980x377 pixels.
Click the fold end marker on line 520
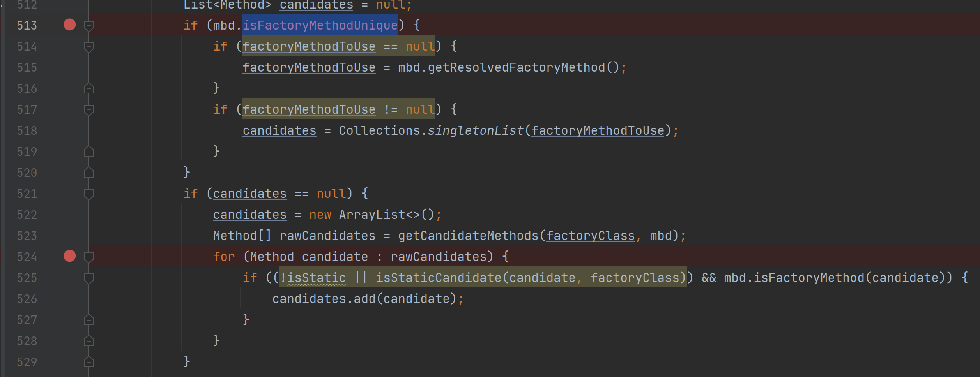pos(89,173)
